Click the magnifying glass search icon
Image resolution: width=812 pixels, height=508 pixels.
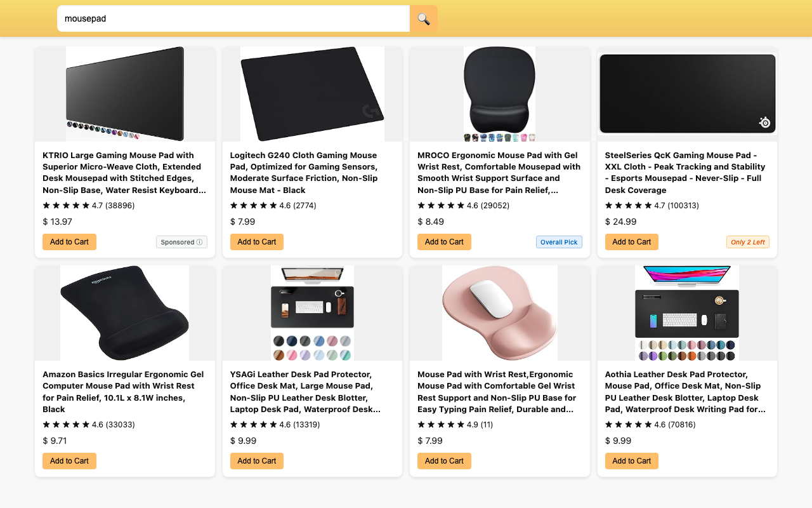424,18
